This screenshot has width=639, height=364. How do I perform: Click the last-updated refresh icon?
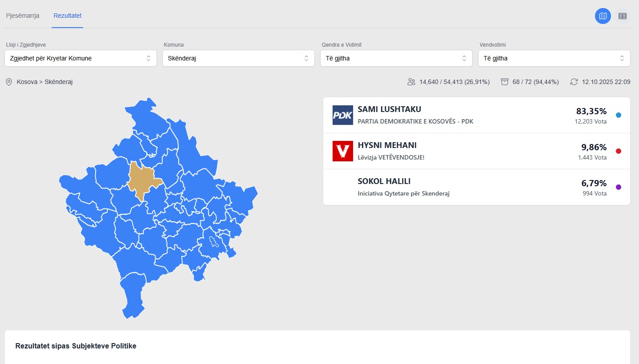pyautogui.click(x=574, y=82)
